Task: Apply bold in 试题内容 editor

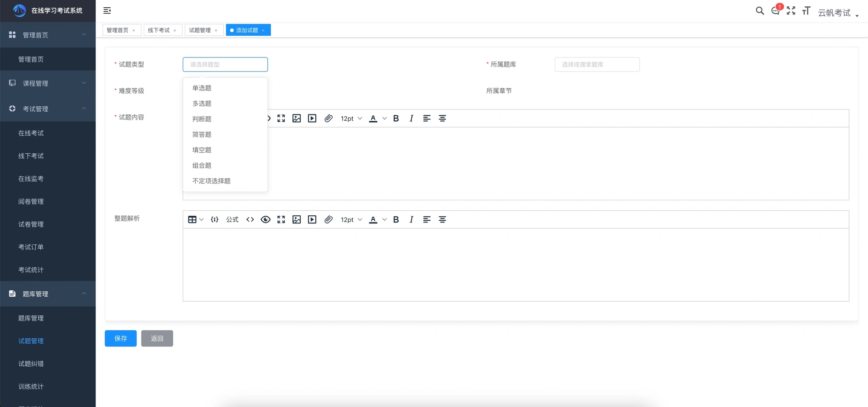Action: (x=396, y=118)
